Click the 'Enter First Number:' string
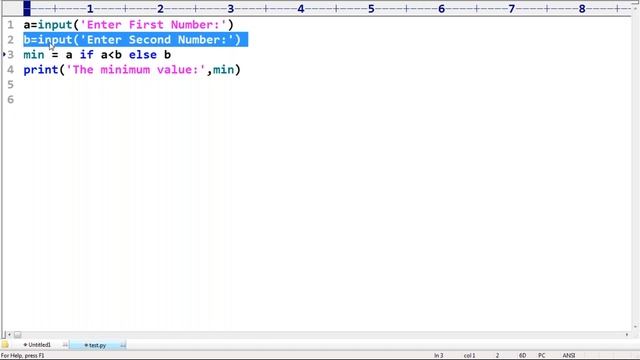640x360 pixels. 153,25
